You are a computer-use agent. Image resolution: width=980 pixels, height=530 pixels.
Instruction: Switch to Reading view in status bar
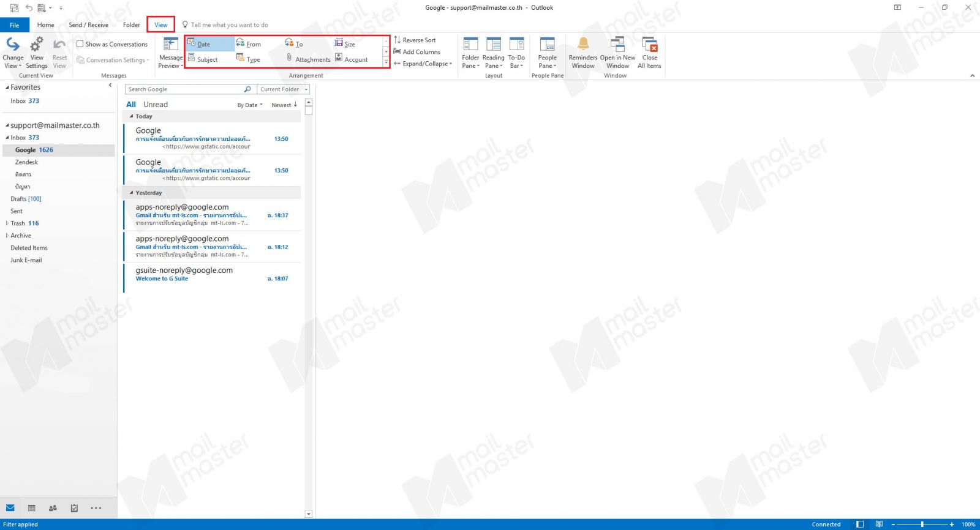(x=879, y=524)
